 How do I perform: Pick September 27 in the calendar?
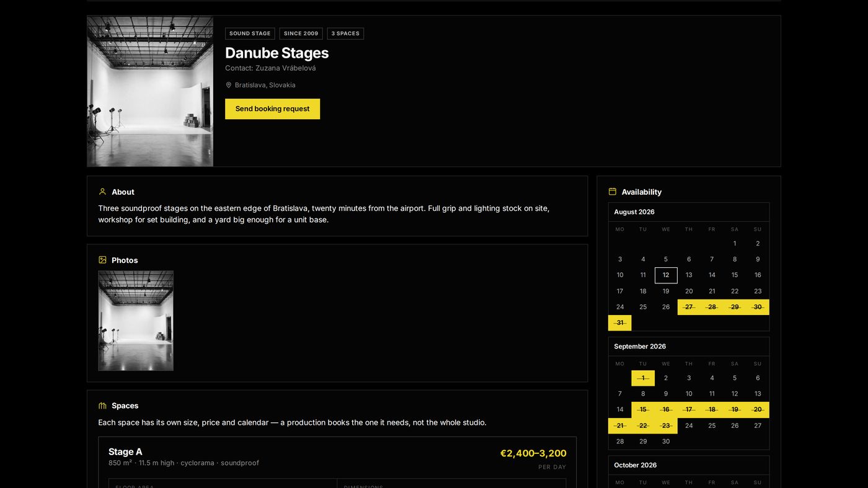click(758, 426)
